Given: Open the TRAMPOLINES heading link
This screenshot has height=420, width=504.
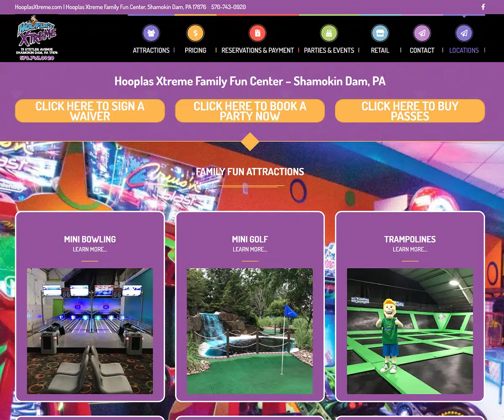Looking at the screenshot, I should click(410, 239).
